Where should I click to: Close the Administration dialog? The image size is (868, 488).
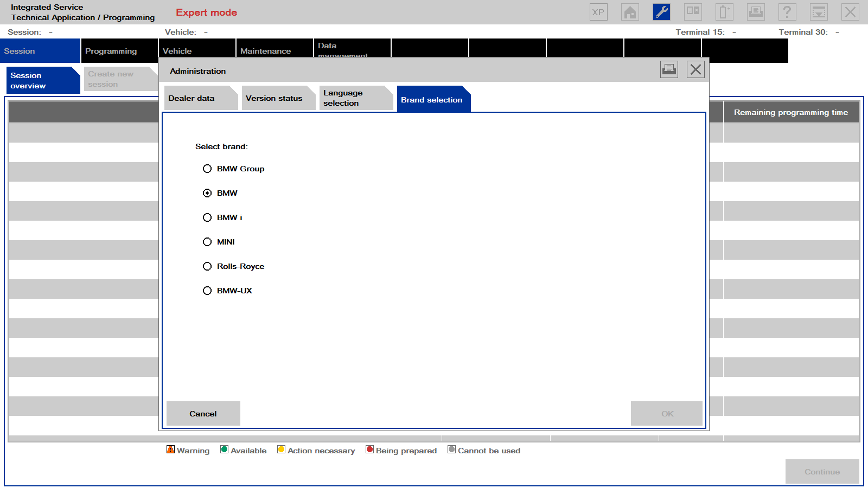(695, 69)
